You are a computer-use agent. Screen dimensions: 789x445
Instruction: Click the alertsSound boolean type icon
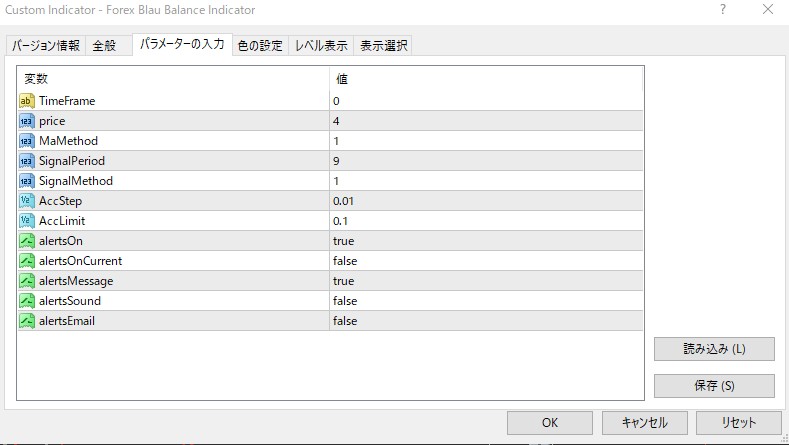click(27, 301)
